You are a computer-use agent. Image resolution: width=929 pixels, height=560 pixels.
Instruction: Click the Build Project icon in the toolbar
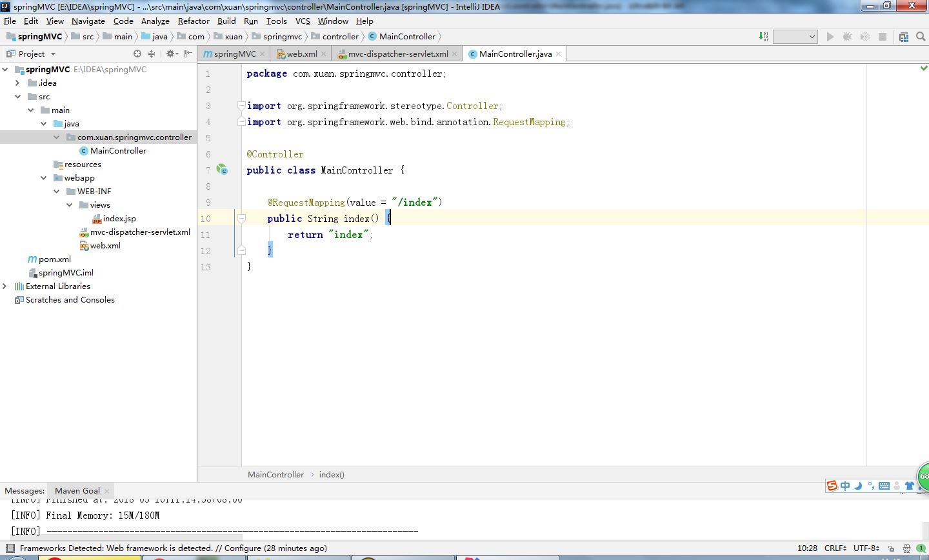click(x=764, y=37)
